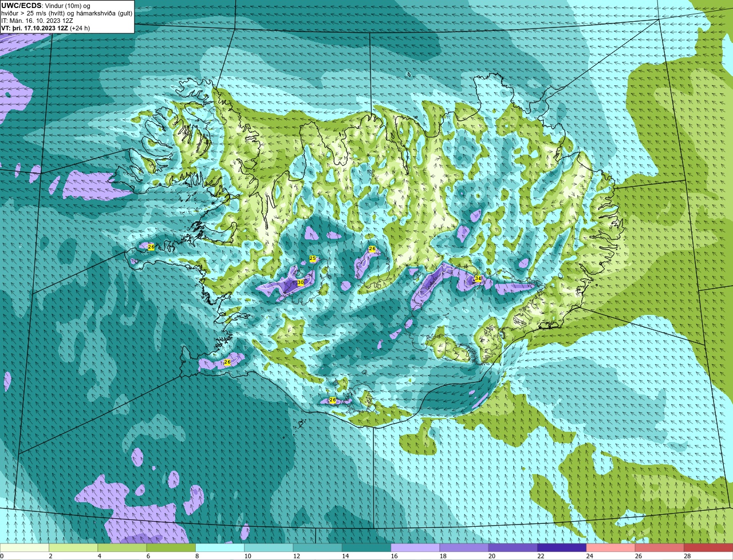The image size is (733, 560).
Task: Click the legend scale number 20
Action: 492,556
